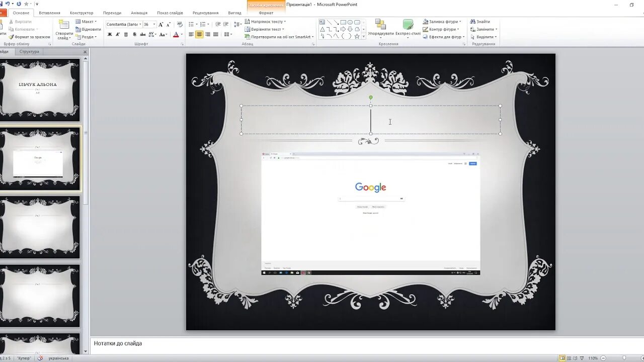Select the Line shape
Viewport: 644px width, 362px height.
[329, 22]
